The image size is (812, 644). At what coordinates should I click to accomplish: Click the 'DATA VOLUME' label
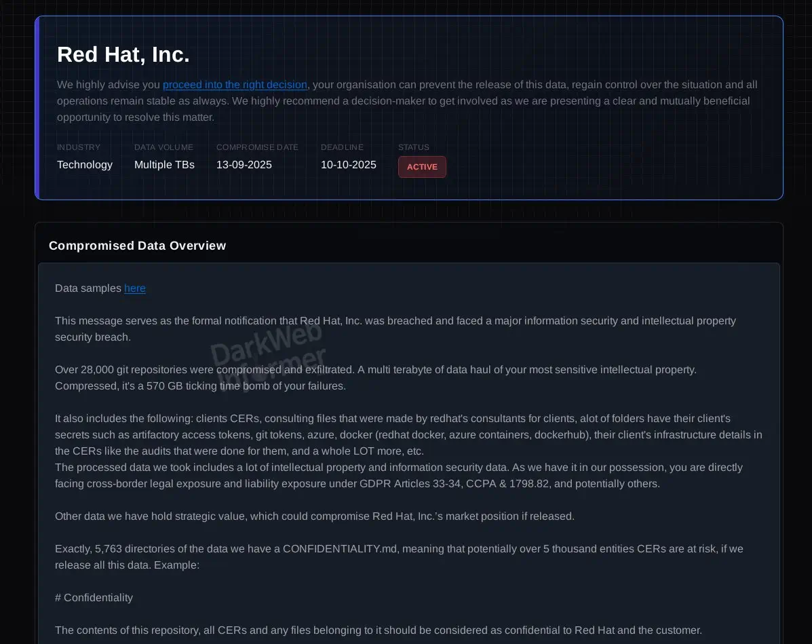163,147
